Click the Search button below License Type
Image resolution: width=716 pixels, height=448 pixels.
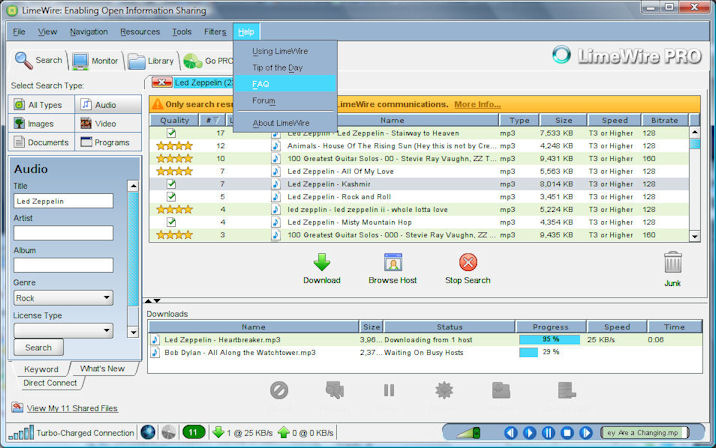tap(38, 348)
